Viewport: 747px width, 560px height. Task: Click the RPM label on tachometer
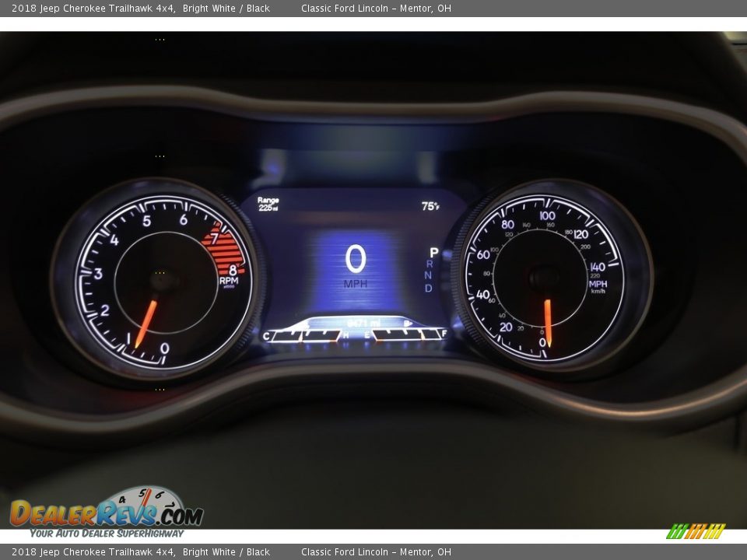[229, 281]
